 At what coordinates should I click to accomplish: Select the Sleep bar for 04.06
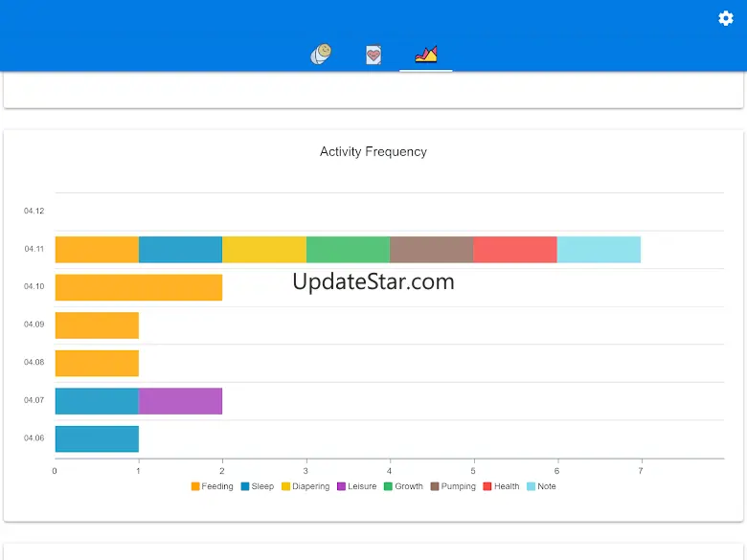(97, 439)
